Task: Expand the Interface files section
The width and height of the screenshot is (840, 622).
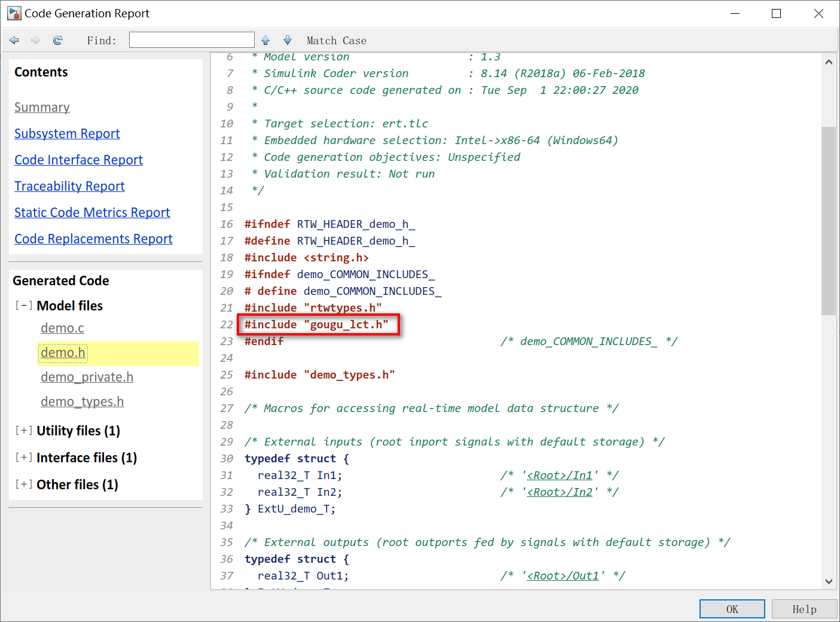Action: click(x=23, y=457)
